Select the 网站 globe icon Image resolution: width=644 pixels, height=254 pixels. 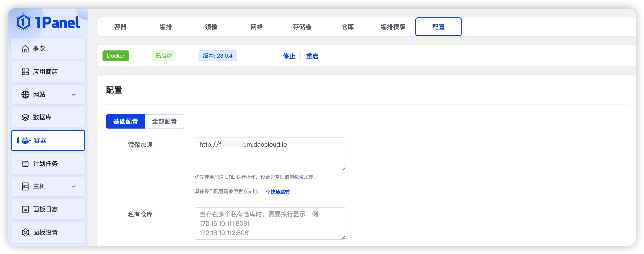pyautogui.click(x=25, y=94)
